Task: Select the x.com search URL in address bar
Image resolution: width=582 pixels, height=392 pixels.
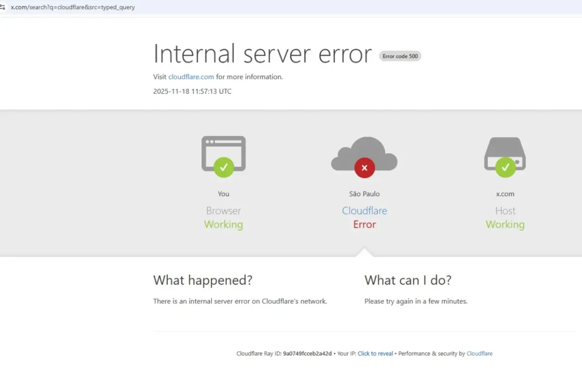Action: [x=73, y=7]
